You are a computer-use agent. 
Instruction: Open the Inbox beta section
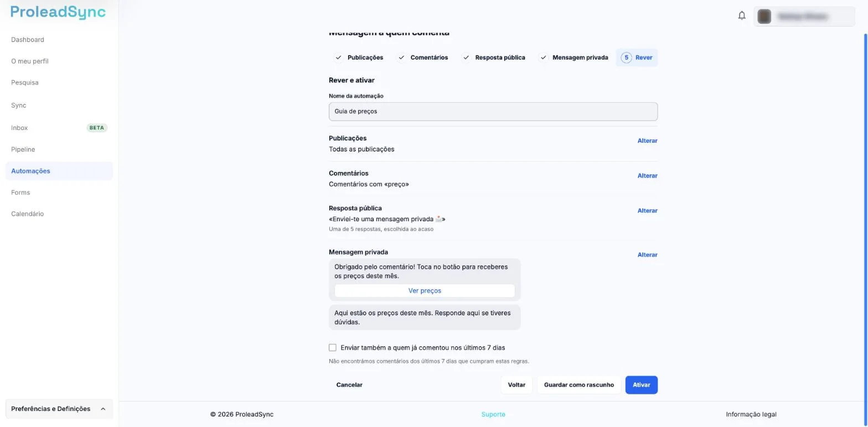[59, 128]
